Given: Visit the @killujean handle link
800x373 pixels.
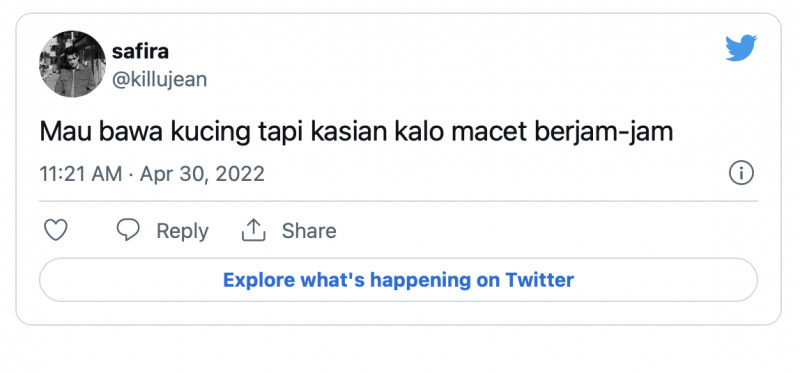Looking at the screenshot, I should coord(159,80).
